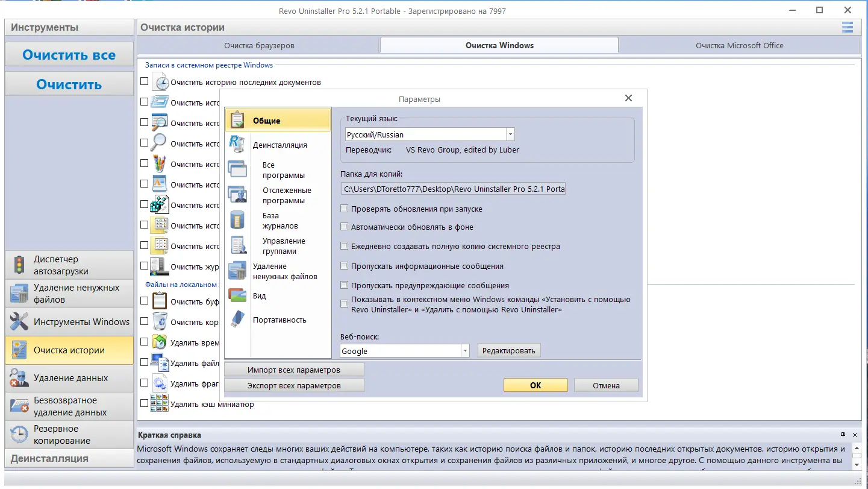Click Экспорт всех параметров
The image size is (868, 489).
[294, 385]
